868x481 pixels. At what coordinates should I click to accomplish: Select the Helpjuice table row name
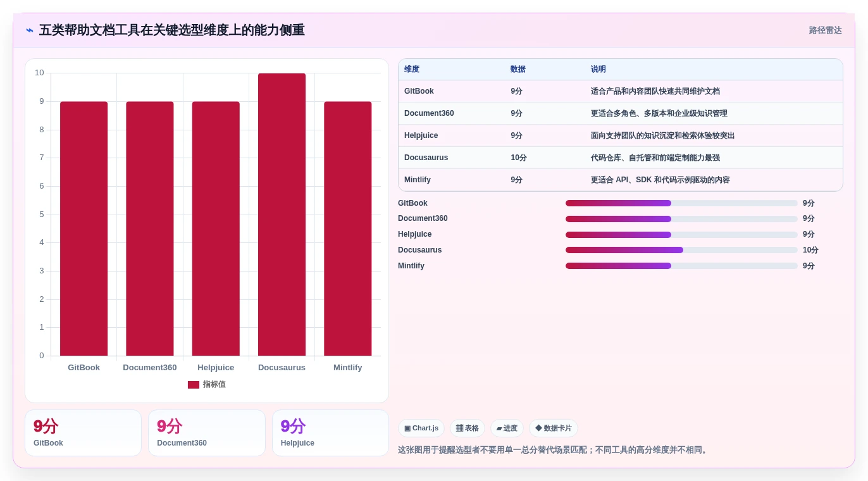(x=421, y=135)
